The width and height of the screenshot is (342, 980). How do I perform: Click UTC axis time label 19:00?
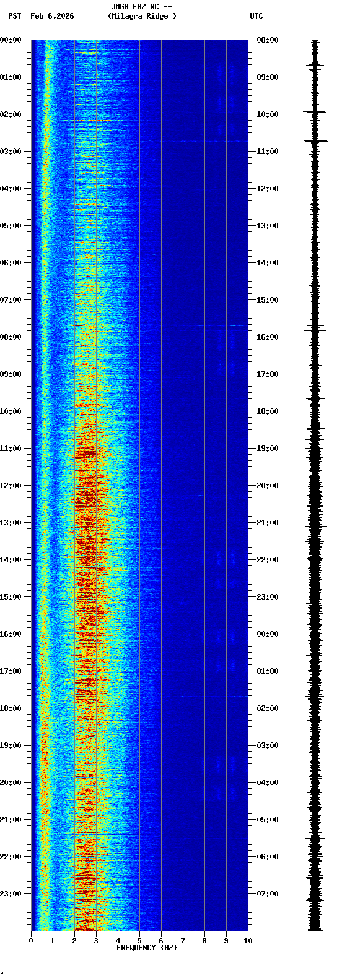[x=268, y=449]
